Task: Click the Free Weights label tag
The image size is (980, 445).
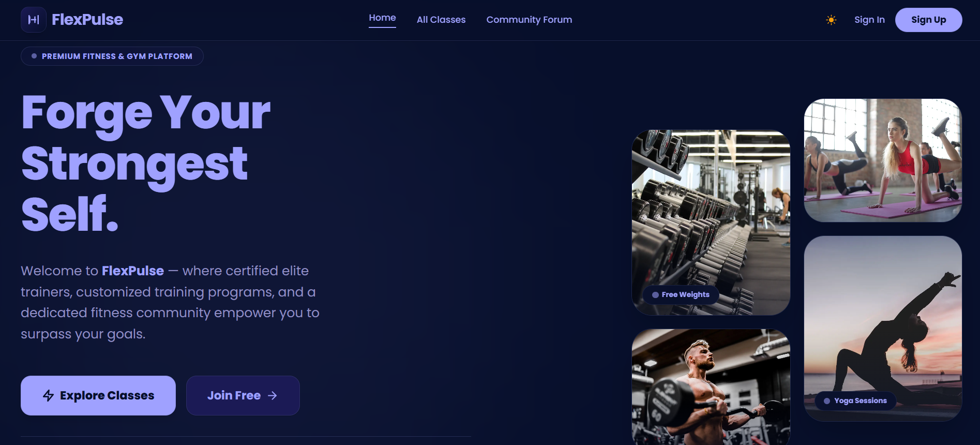Action: [x=681, y=294]
